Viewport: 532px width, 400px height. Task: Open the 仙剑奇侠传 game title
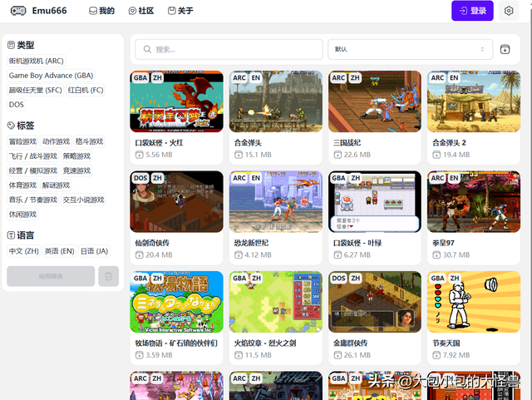pyautogui.click(x=152, y=243)
